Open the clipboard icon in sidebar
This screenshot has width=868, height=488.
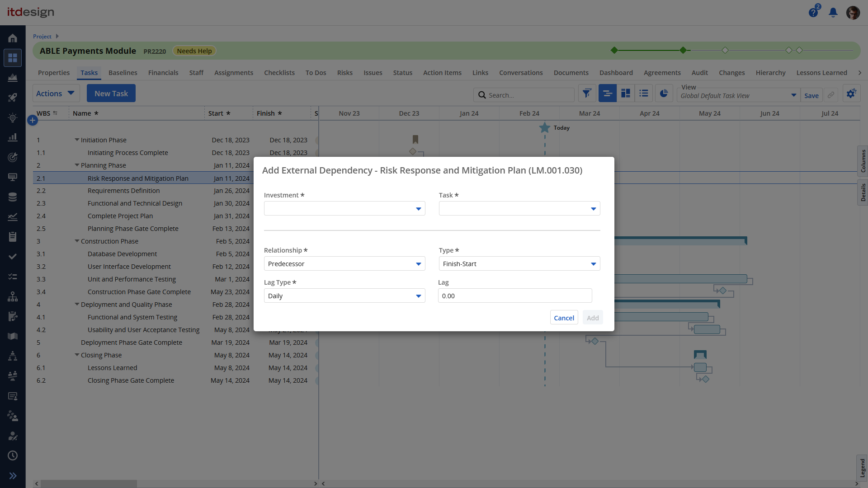tap(13, 237)
